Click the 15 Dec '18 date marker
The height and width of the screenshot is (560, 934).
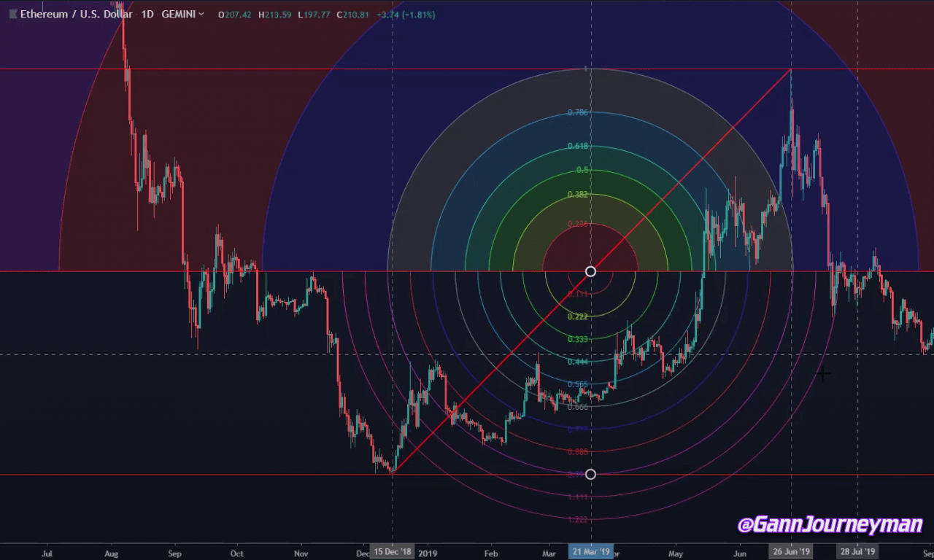(393, 552)
